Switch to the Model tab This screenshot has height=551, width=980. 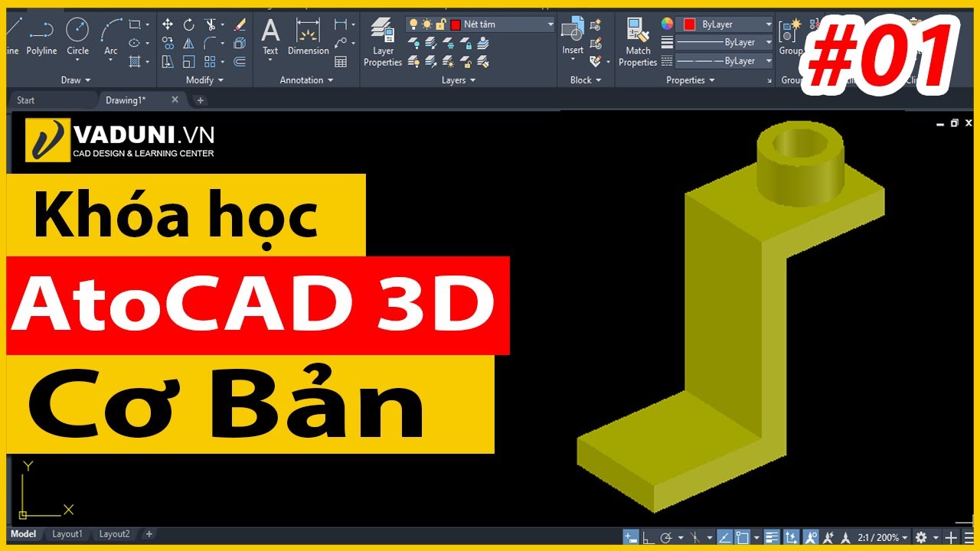23,534
